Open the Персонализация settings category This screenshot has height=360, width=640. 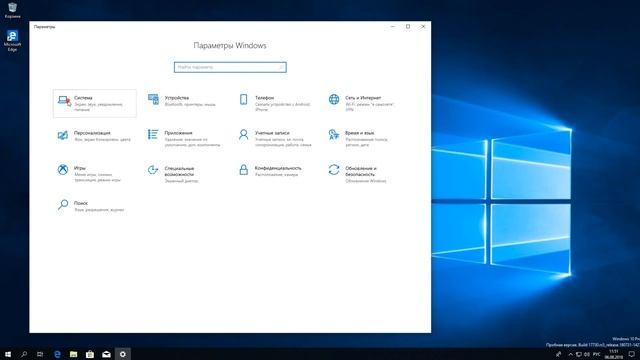[x=95, y=136]
